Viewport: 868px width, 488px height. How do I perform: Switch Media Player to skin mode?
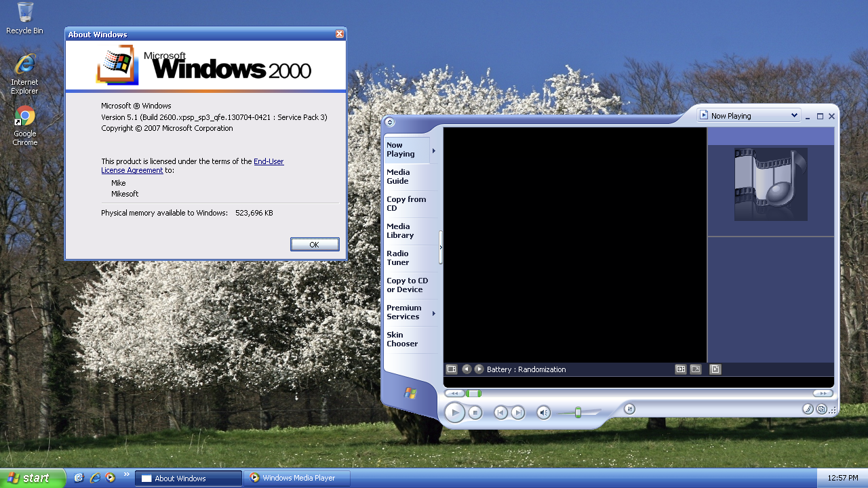(x=822, y=409)
